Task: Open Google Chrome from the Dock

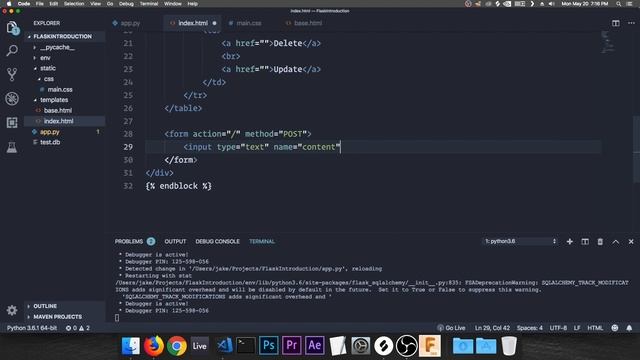Action: click(177, 346)
